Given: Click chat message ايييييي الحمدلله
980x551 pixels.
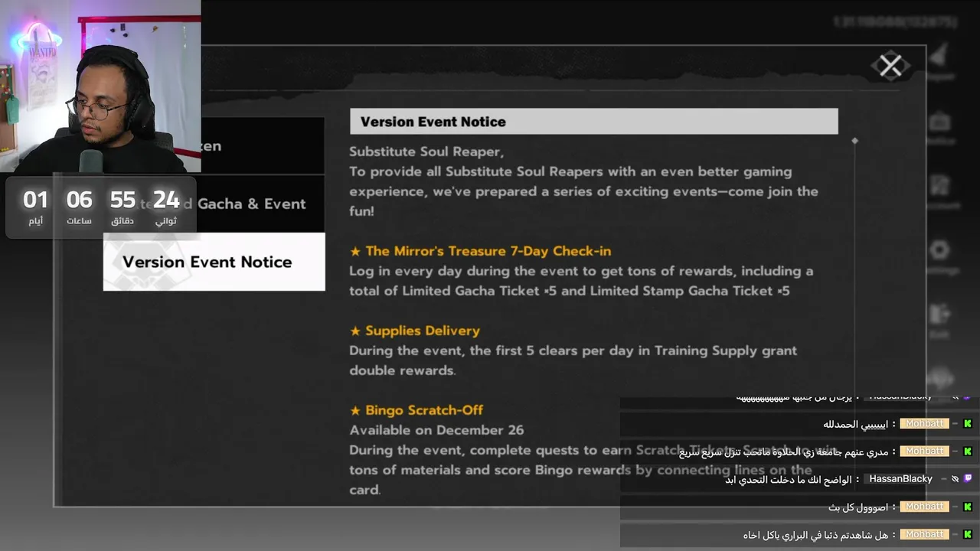Looking at the screenshot, I should coord(856,424).
